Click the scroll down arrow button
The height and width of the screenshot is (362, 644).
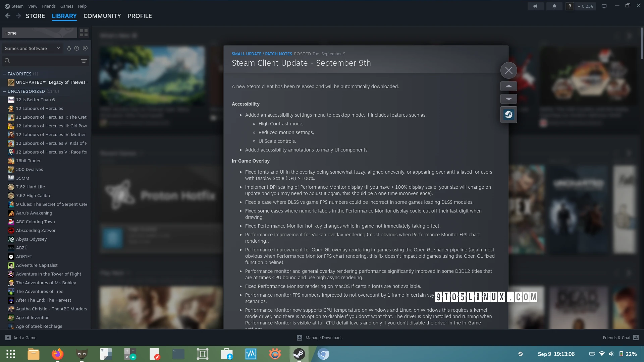(x=508, y=99)
